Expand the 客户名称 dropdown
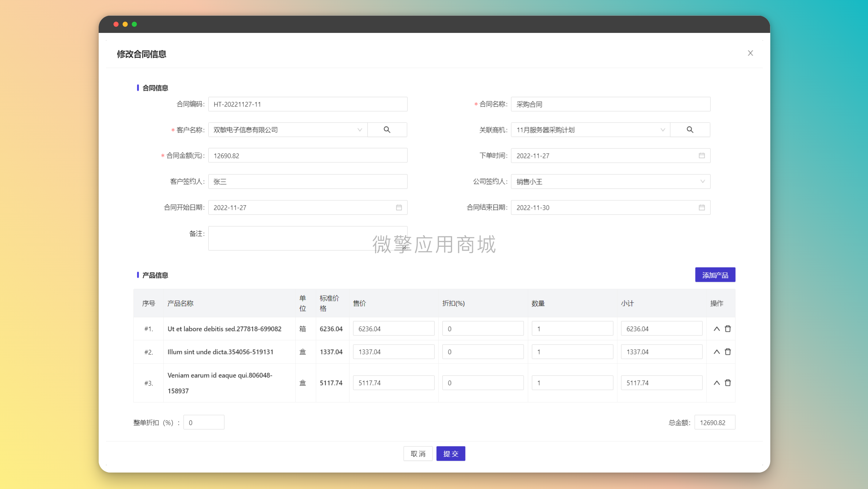The height and width of the screenshot is (489, 868). tap(360, 130)
